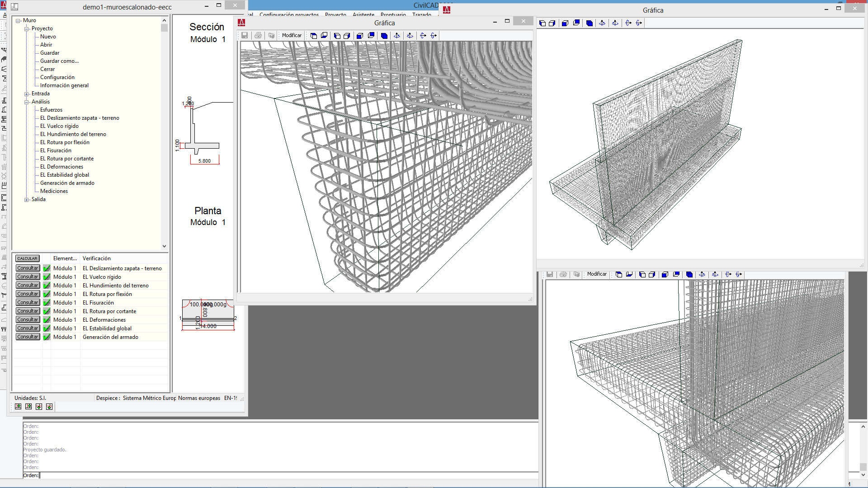Image resolution: width=868 pixels, height=488 pixels.
Task: Select solid blue cube icon in the bottom-right Gráfica toolbar
Action: [x=689, y=274]
